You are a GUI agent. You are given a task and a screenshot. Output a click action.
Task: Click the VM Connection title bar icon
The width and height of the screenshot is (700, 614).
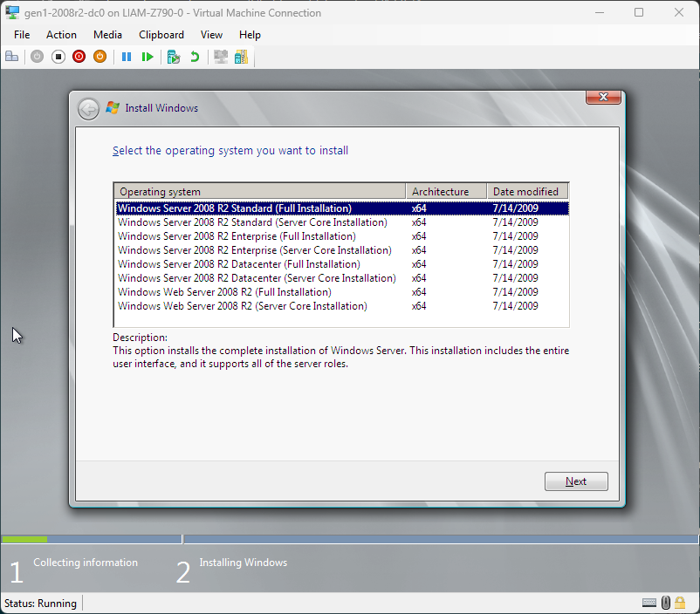(x=12, y=12)
